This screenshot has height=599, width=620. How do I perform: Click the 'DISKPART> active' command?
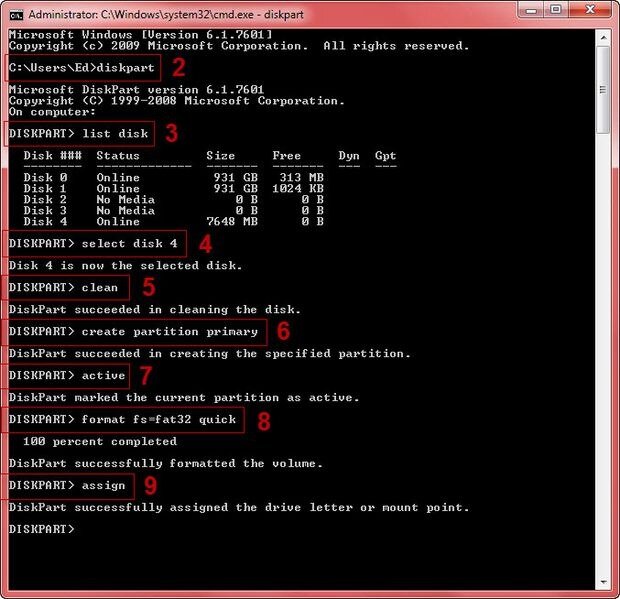point(67,375)
